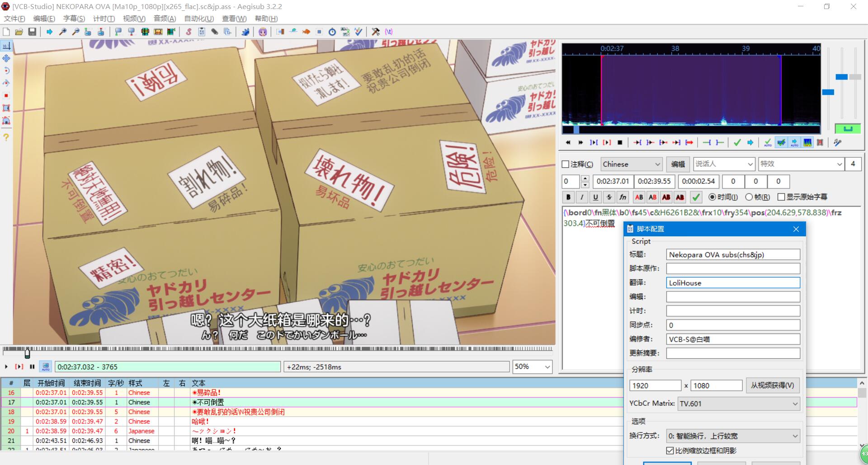Open the Chinese style dropdown
The height and width of the screenshot is (465, 868).
coord(631,164)
